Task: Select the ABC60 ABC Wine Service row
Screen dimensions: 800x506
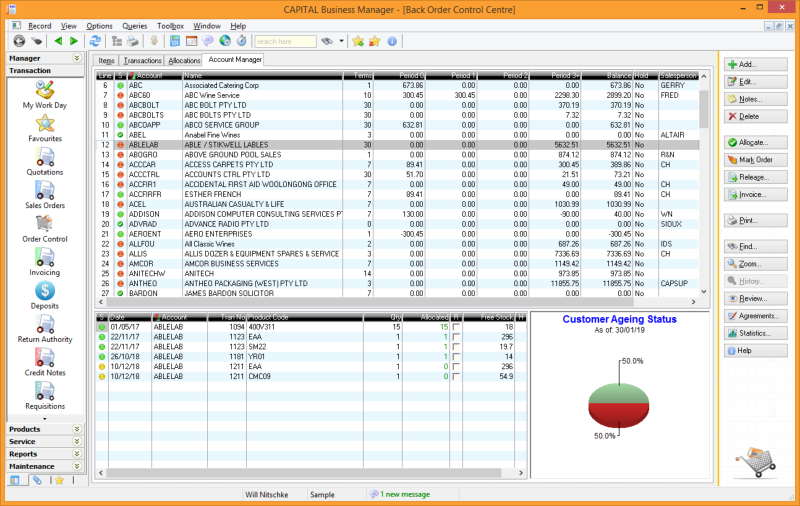Action: click(x=397, y=95)
